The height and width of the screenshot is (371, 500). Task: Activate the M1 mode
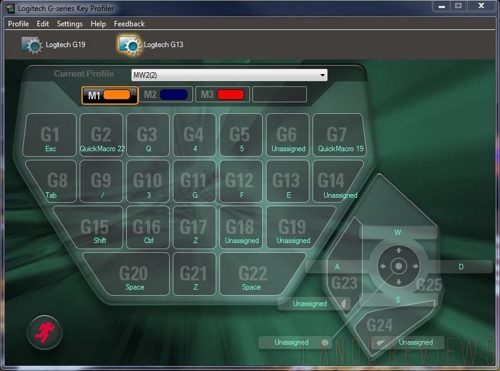[110, 96]
